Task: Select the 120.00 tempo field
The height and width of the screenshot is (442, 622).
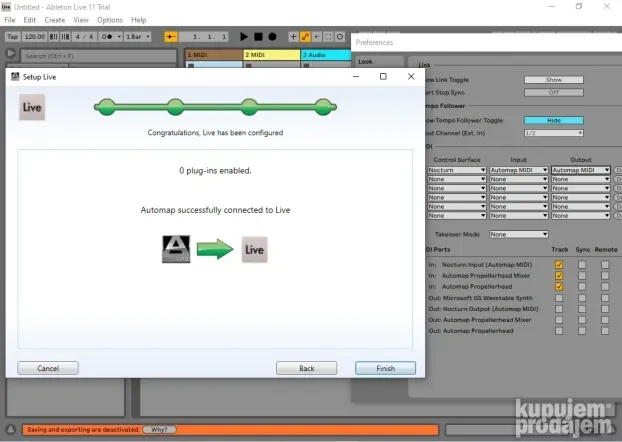Action: (x=35, y=37)
